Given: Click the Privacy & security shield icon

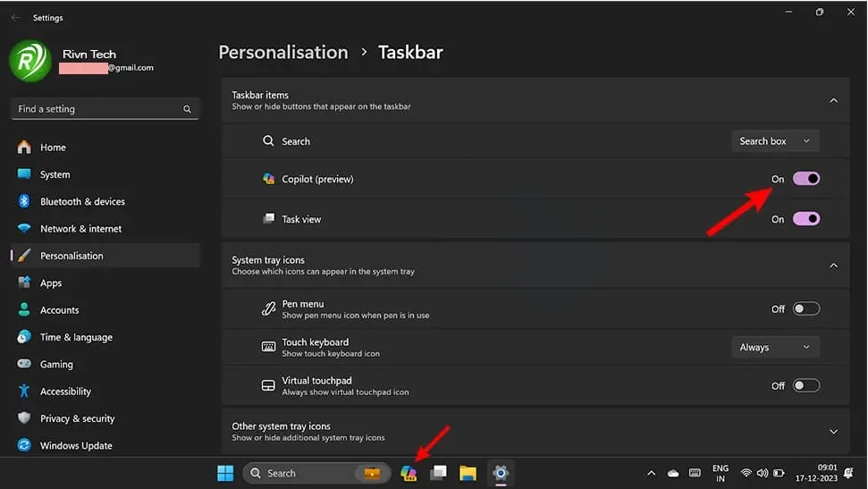Looking at the screenshot, I should (x=24, y=418).
